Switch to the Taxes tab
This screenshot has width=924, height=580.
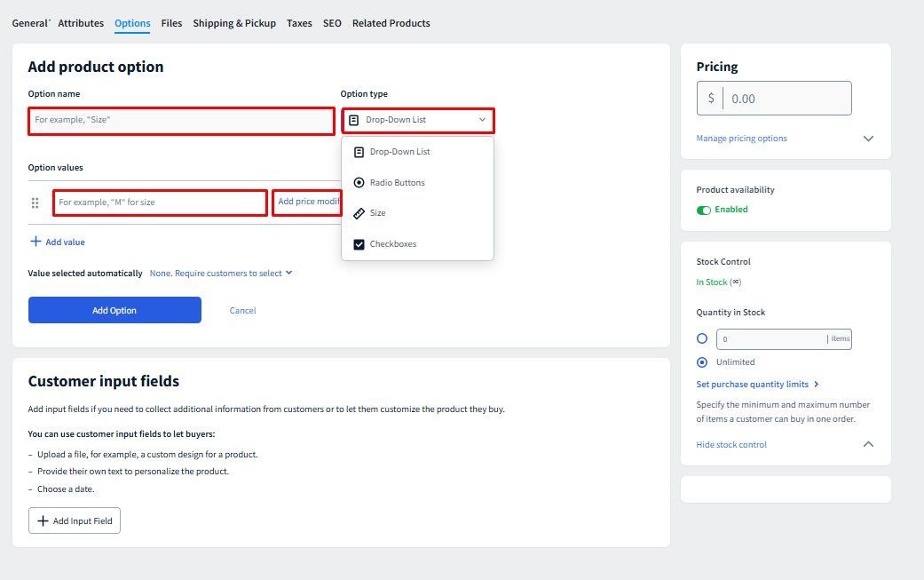coord(299,23)
